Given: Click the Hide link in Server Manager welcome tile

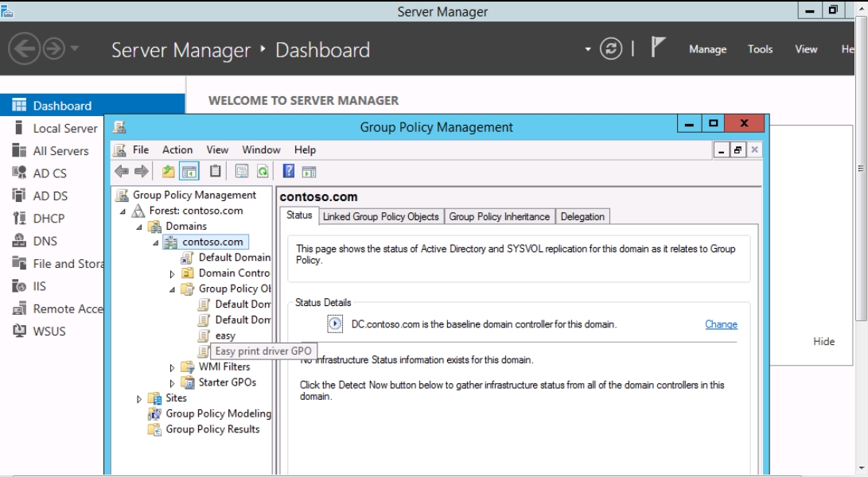Looking at the screenshot, I should 823,341.
